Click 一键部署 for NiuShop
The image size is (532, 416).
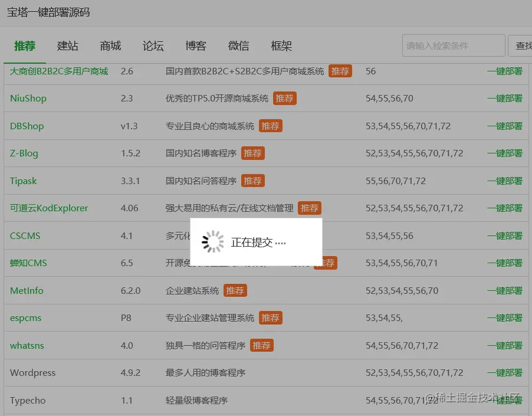click(x=504, y=99)
